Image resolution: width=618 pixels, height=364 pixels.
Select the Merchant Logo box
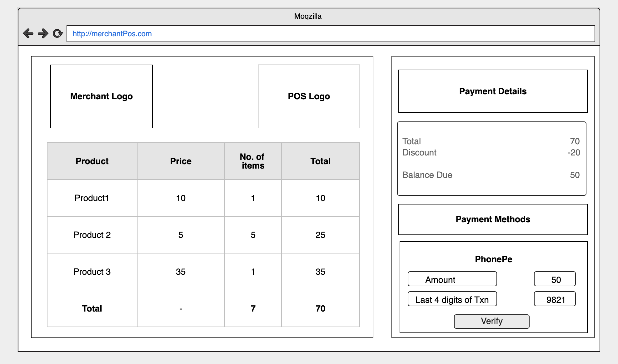point(102,96)
